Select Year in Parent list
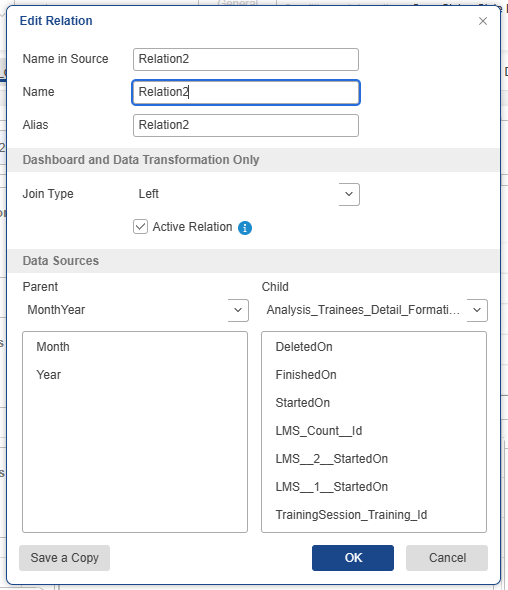 coord(49,375)
